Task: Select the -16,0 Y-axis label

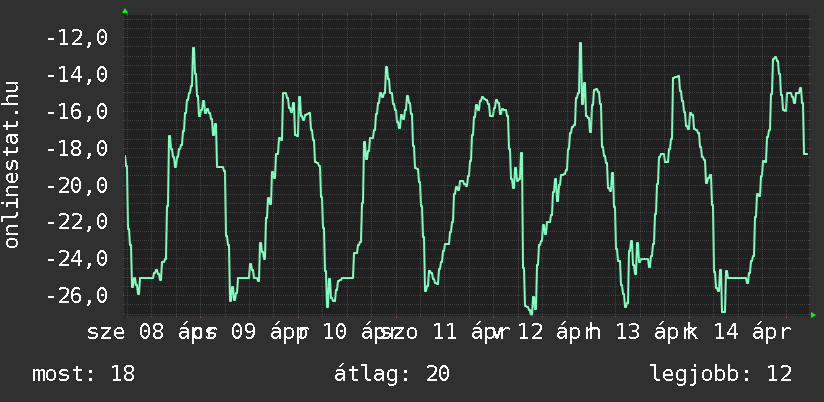Action: (x=76, y=112)
